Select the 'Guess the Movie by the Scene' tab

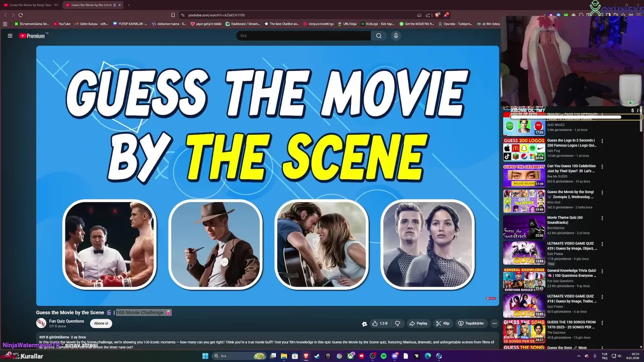(92, 5)
